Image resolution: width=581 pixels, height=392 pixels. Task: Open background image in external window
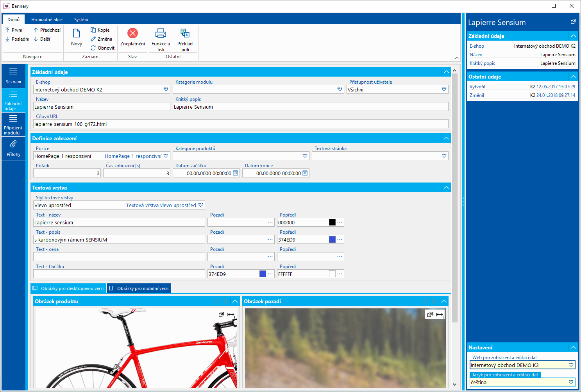(430, 315)
